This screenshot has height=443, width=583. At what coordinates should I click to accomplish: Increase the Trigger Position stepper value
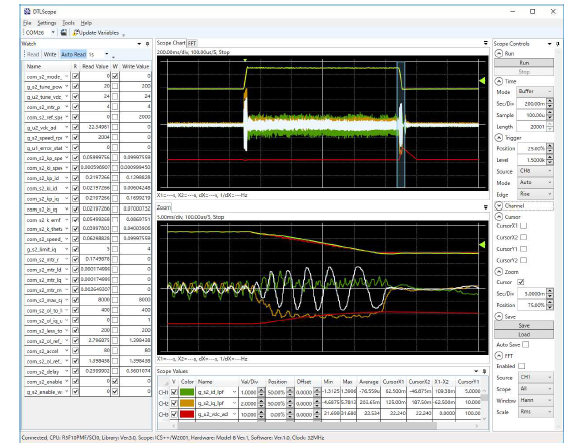pos(550,146)
